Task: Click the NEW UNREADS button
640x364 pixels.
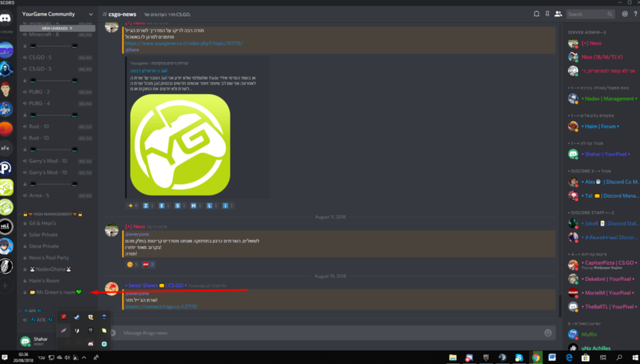Action: [x=58, y=28]
